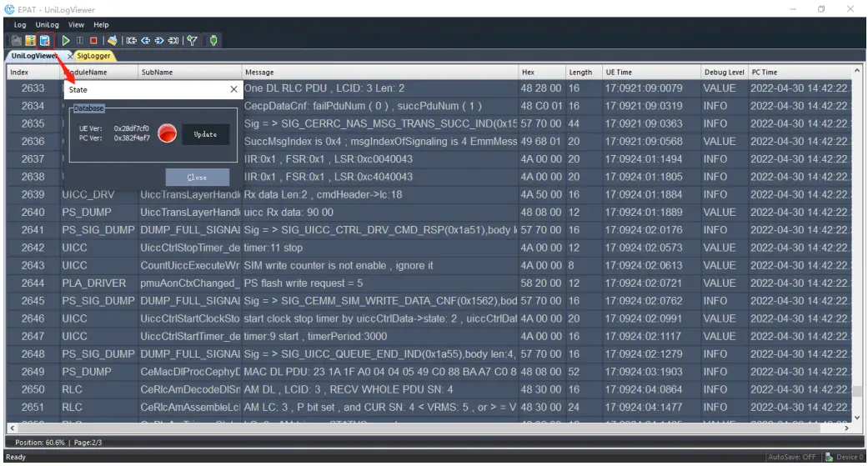868x466 pixels.
Task: Click the Update button in State dialog
Action: tap(205, 134)
